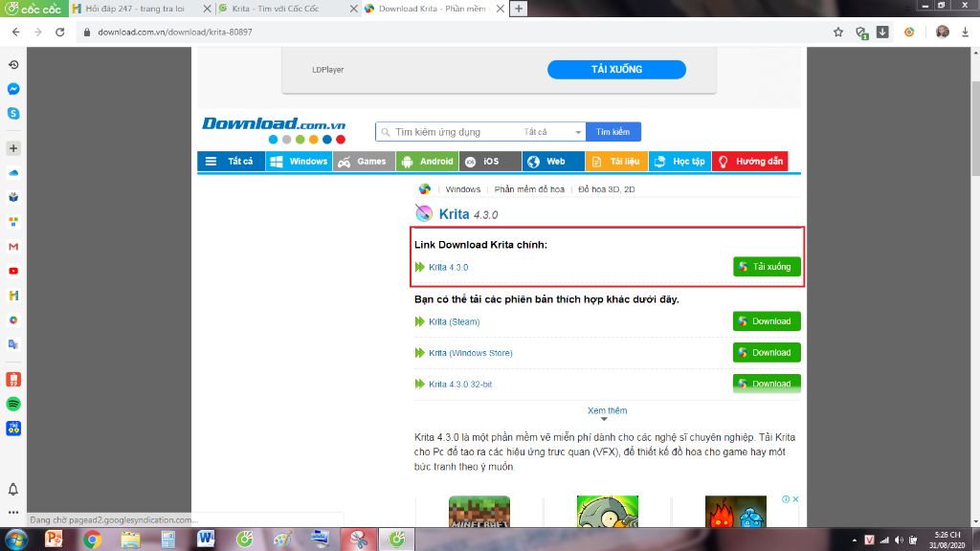Bookmark this page with the star

[838, 32]
